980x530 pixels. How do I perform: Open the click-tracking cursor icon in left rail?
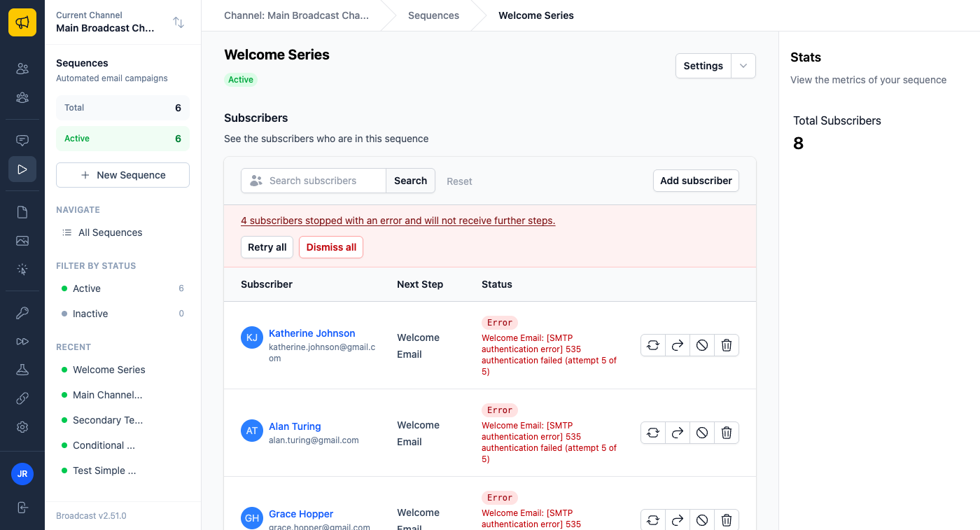click(x=22, y=270)
